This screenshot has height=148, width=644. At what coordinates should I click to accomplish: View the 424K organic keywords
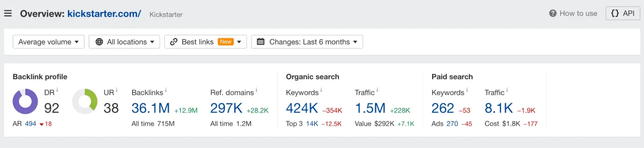(x=302, y=108)
